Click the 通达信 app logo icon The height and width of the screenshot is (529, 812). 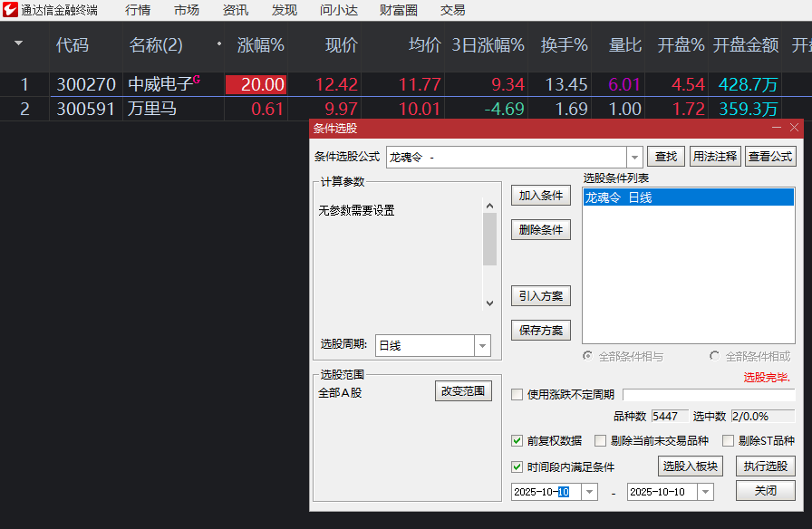(10, 10)
